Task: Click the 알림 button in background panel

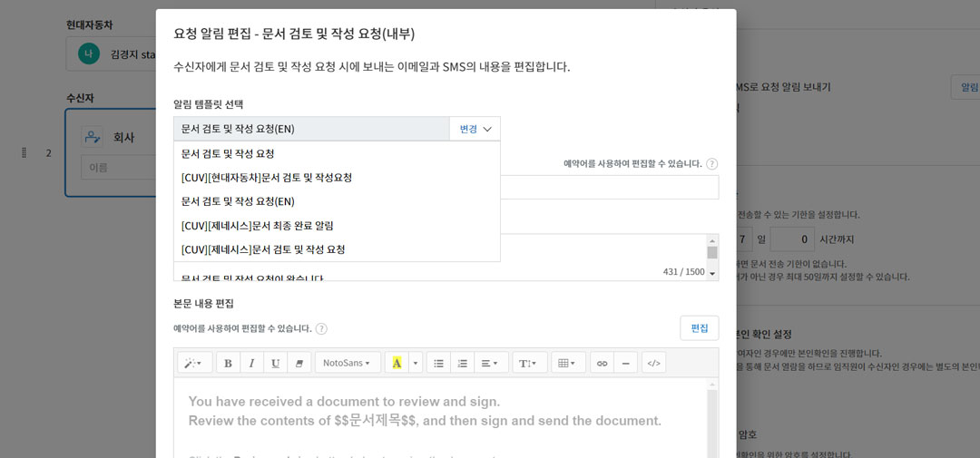Action: point(966,87)
